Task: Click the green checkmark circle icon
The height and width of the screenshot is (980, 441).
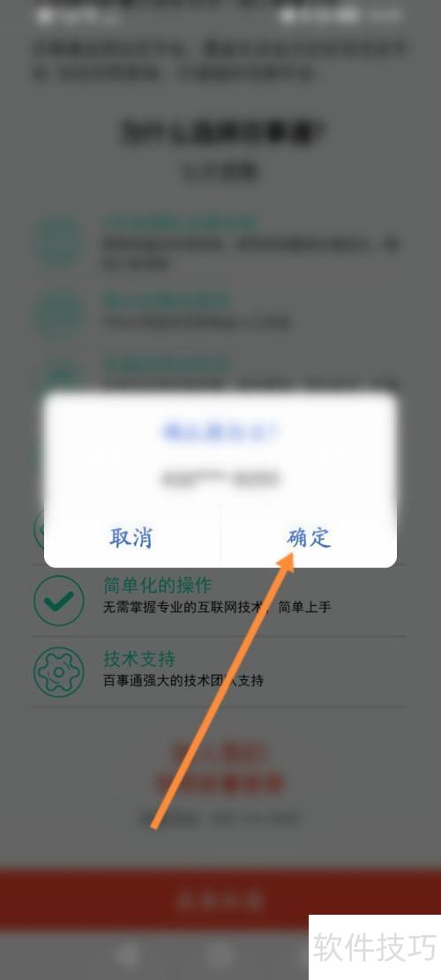Action: [59, 601]
